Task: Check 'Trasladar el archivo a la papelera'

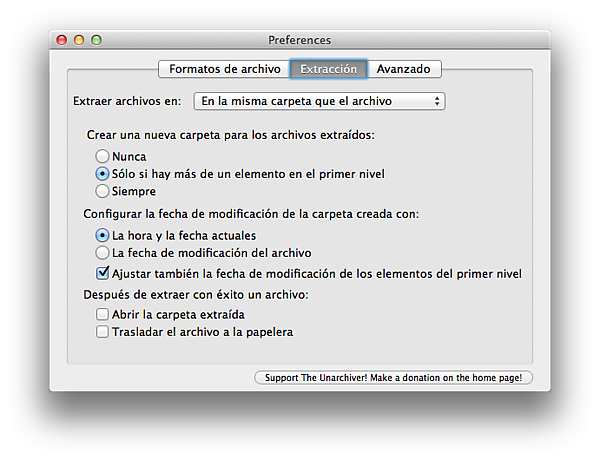Action: [x=102, y=331]
